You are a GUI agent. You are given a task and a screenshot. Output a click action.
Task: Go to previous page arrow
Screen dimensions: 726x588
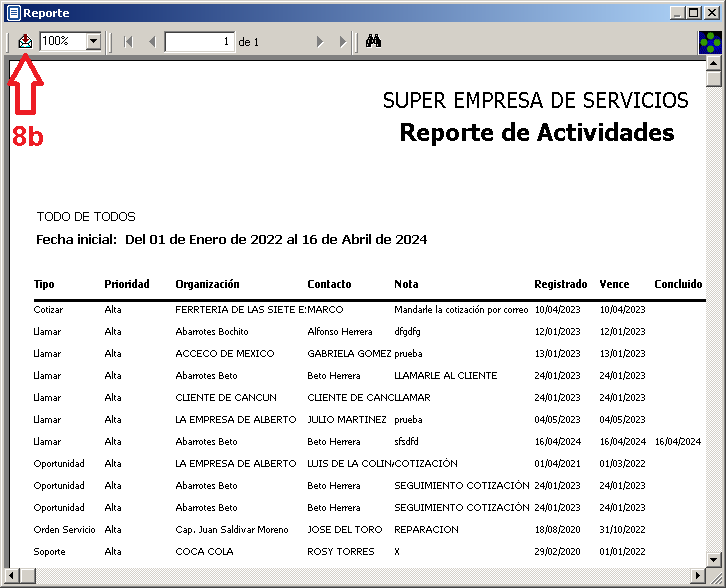tap(152, 42)
